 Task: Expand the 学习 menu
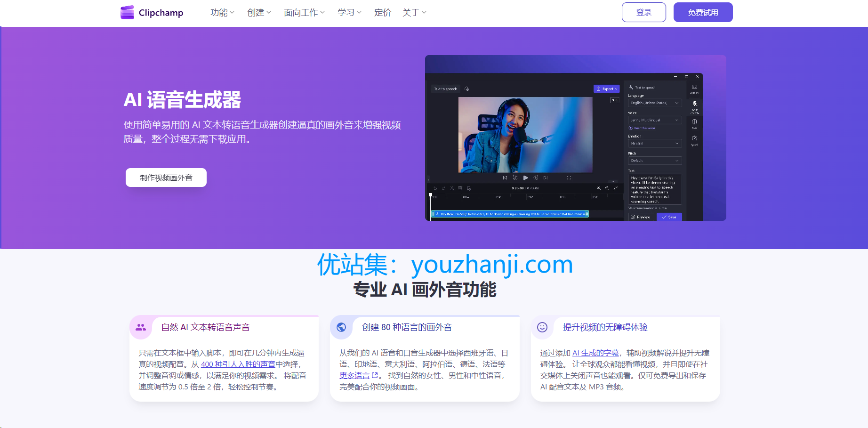(x=349, y=13)
